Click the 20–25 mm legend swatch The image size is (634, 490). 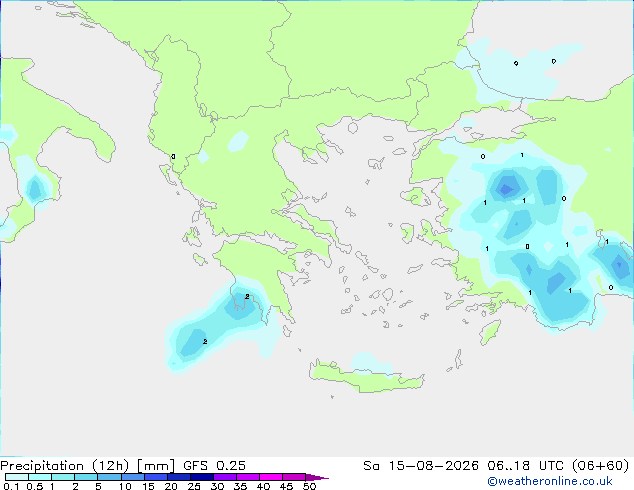pos(178,477)
